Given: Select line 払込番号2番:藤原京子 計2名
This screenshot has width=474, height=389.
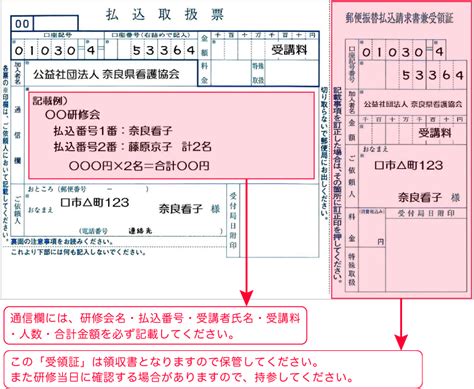Looking at the screenshot, I should (x=132, y=147).
